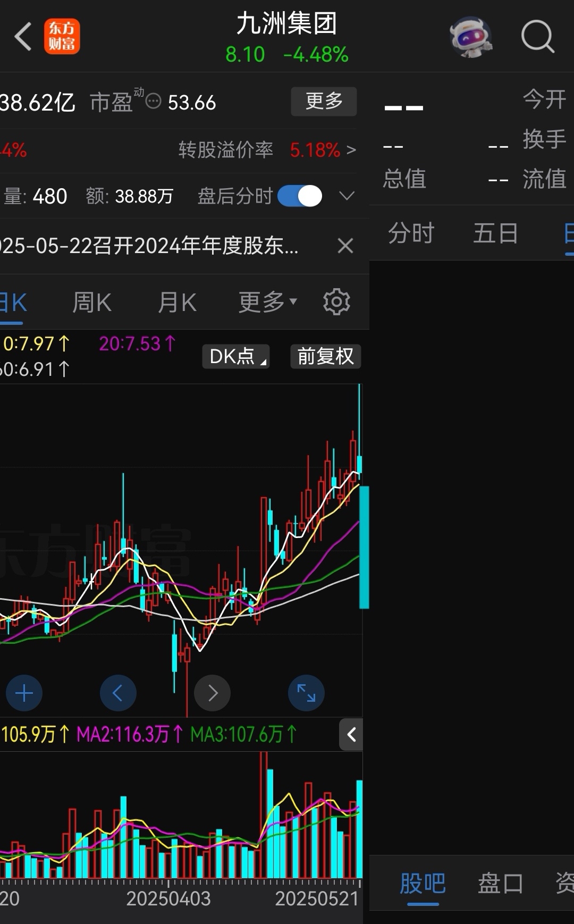The image size is (574, 924).
Task: Tap the 换手 label
Action: (x=544, y=139)
